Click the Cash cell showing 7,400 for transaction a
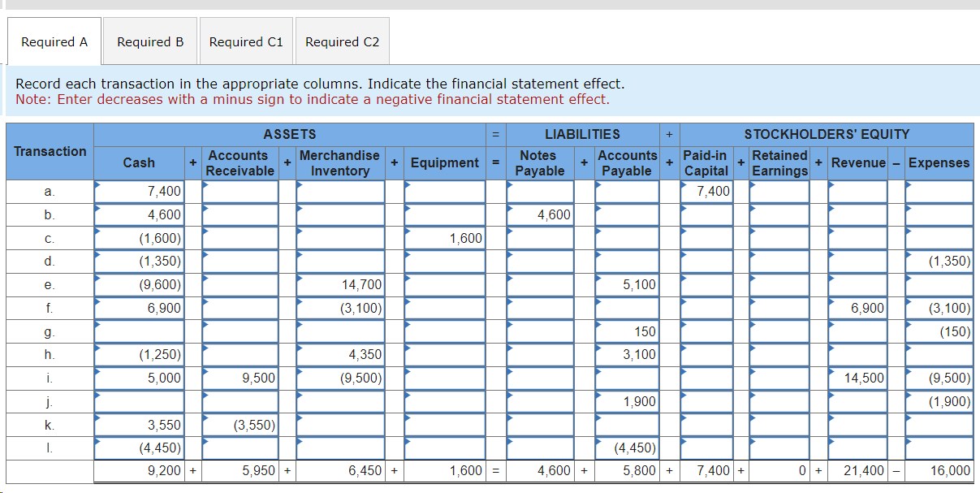Screen dimensions: 980x493 (146, 191)
